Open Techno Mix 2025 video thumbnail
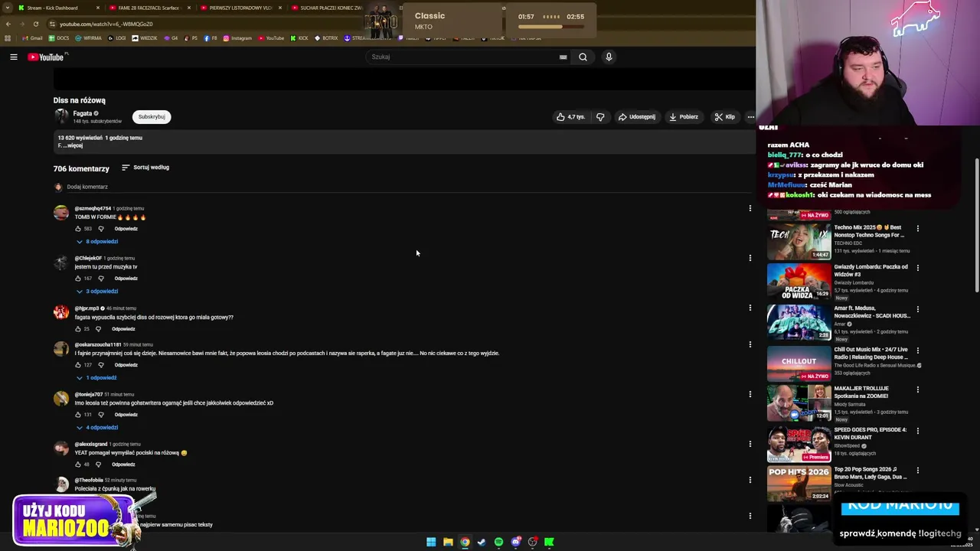This screenshot has height=551, width=980. point(799,241)
